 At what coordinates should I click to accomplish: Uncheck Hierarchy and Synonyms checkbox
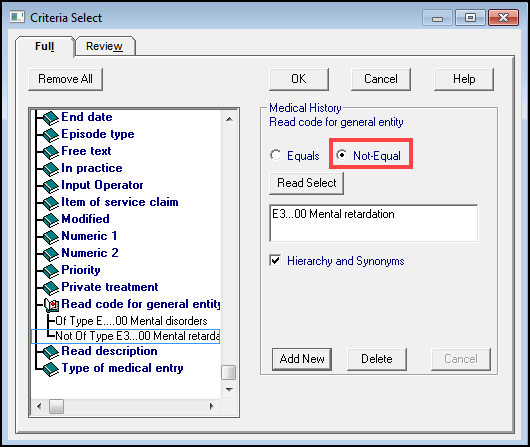click(275, 261)
